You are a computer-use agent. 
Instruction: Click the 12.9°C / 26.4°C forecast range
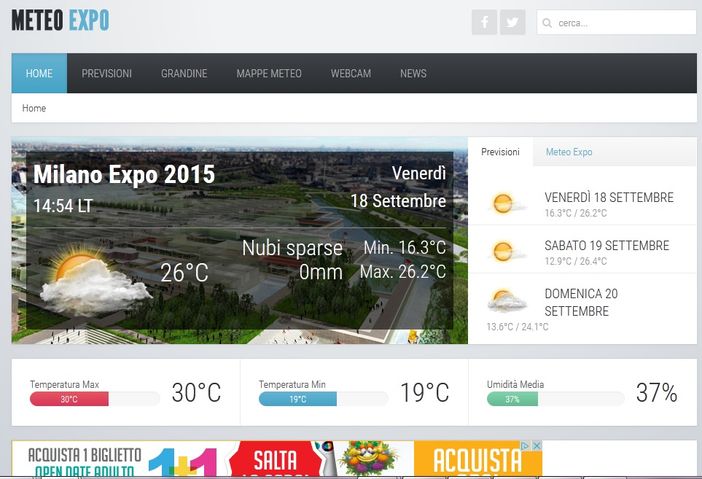[576, 261]
